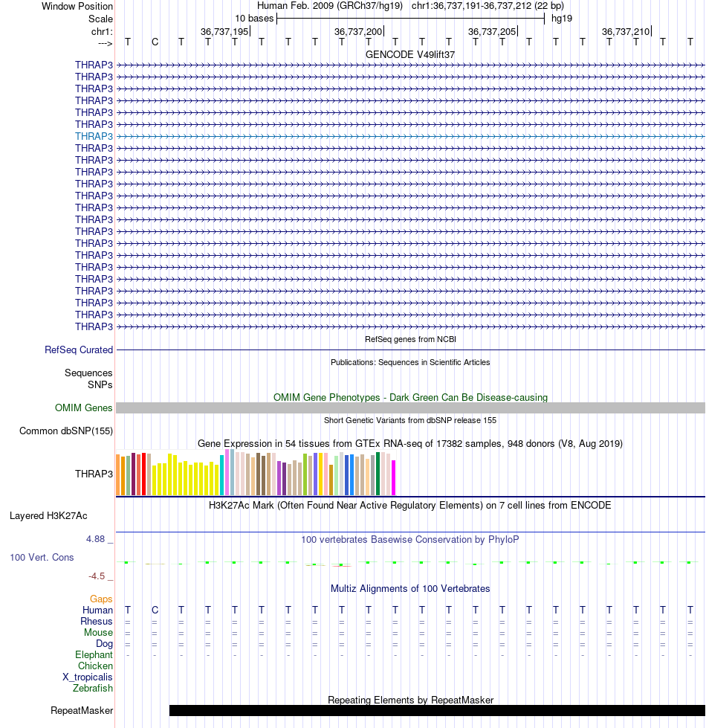Click the 36,737,200 coordinate marker
Image resolution: width=706 pixels, height=728 pixels.
tap(359, 31)
